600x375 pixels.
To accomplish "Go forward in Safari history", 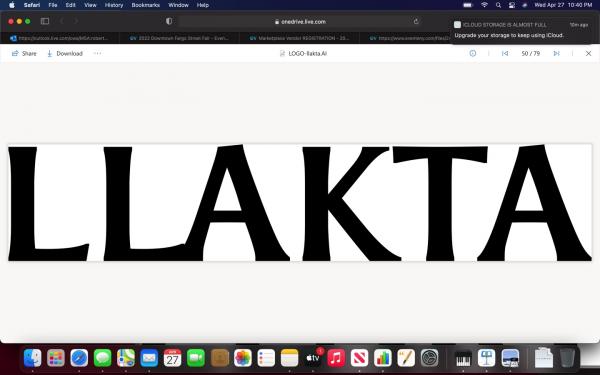I will click(76, 21).
